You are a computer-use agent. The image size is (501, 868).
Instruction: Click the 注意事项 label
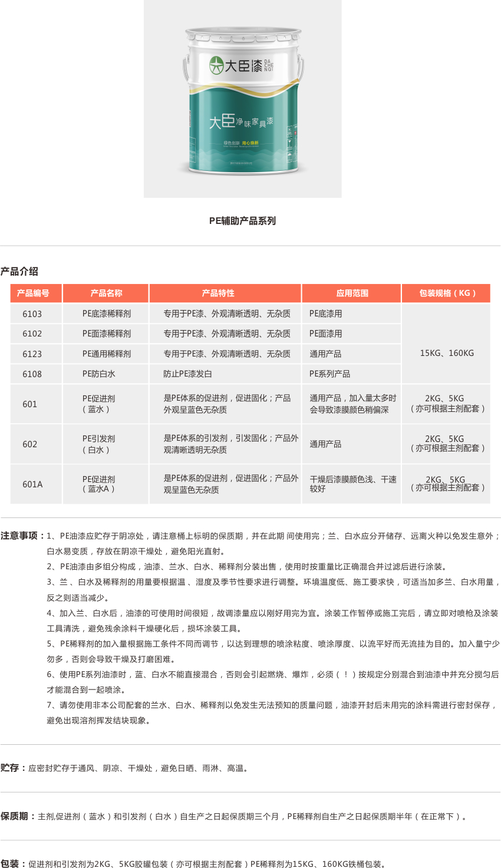(x=19, y=536)
